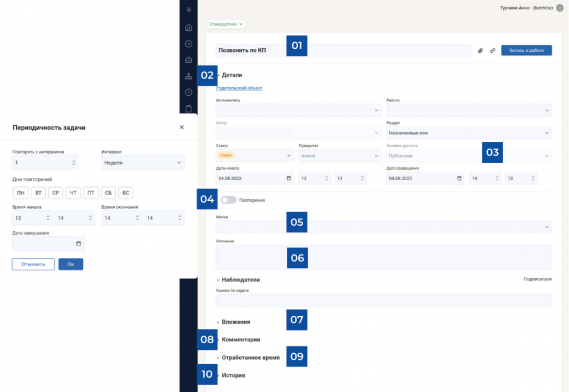The height and width of the screenshot is (392, 569).
Task: Open the clock icon in sidebar
Action: (188, 92)
